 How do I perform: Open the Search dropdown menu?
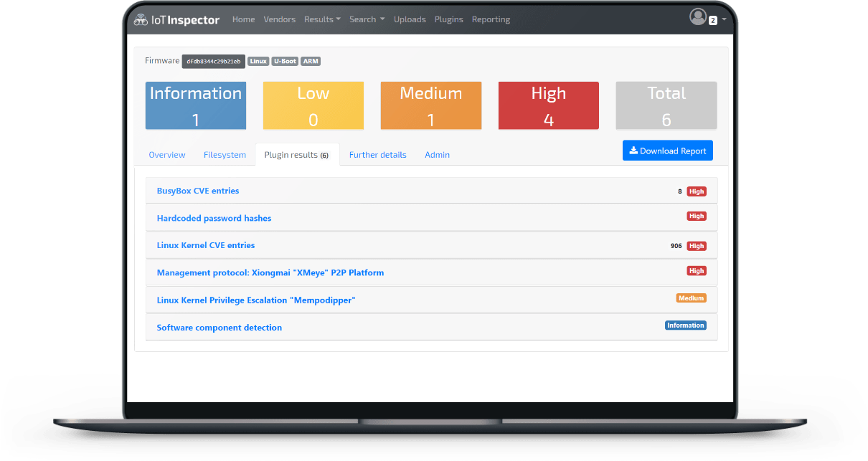click(x=367, y=19)
